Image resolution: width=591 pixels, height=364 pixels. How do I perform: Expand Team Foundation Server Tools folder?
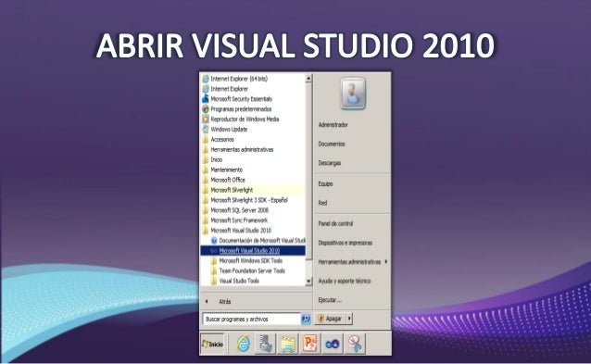click(253, 271)
